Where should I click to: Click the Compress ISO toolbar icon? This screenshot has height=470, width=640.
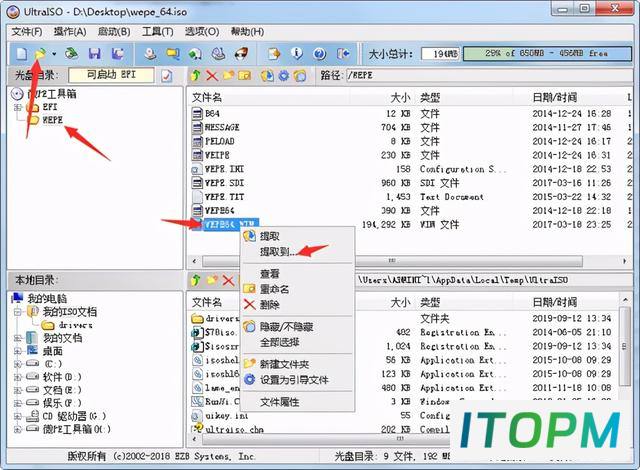[196, 53]
